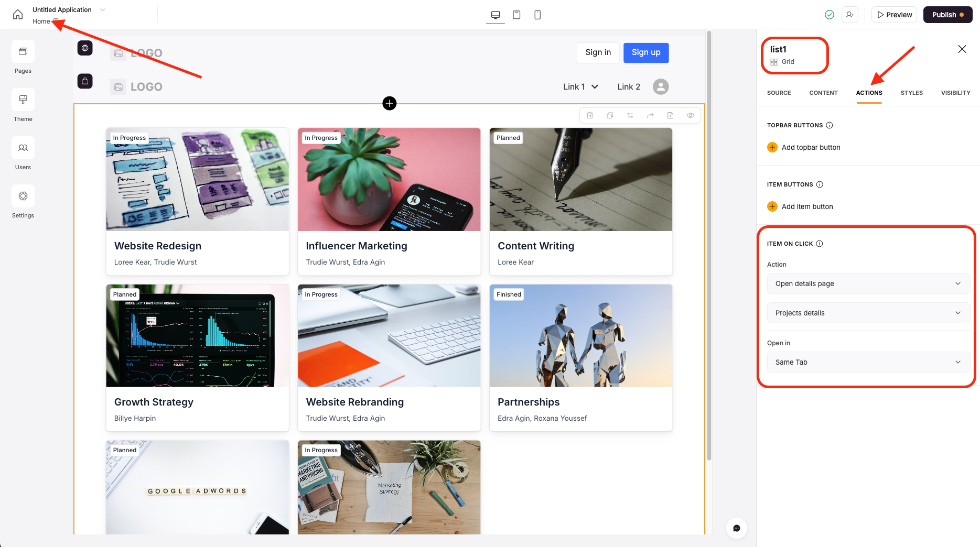The width and height of the screenshot is (980, 547).
Task: Toggle block visibility eye icon
Action: [x=691, y=115]
